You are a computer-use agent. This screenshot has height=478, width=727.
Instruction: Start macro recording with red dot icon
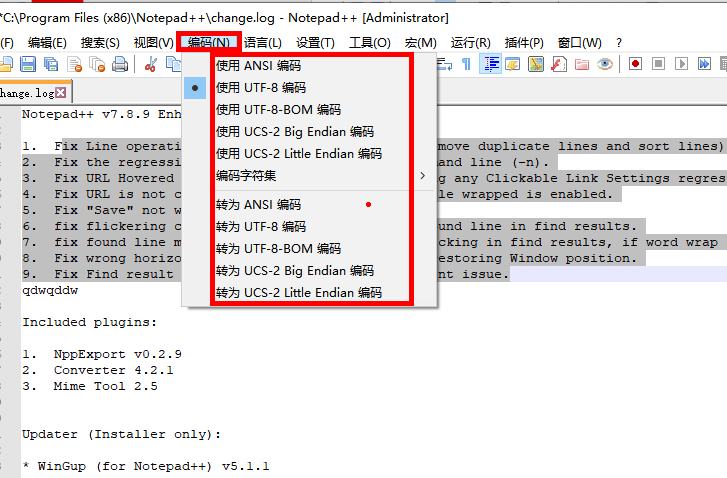coord(635,64)
